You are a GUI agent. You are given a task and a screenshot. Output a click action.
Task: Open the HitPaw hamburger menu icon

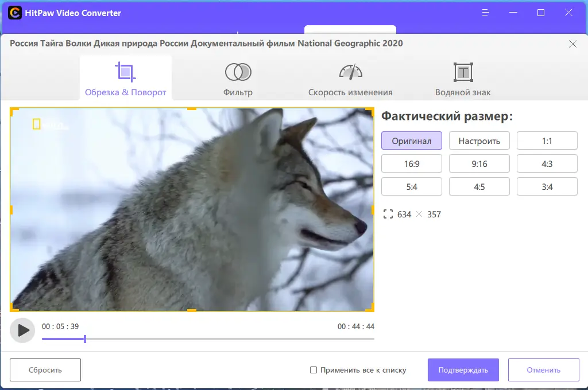coord(485,12)
